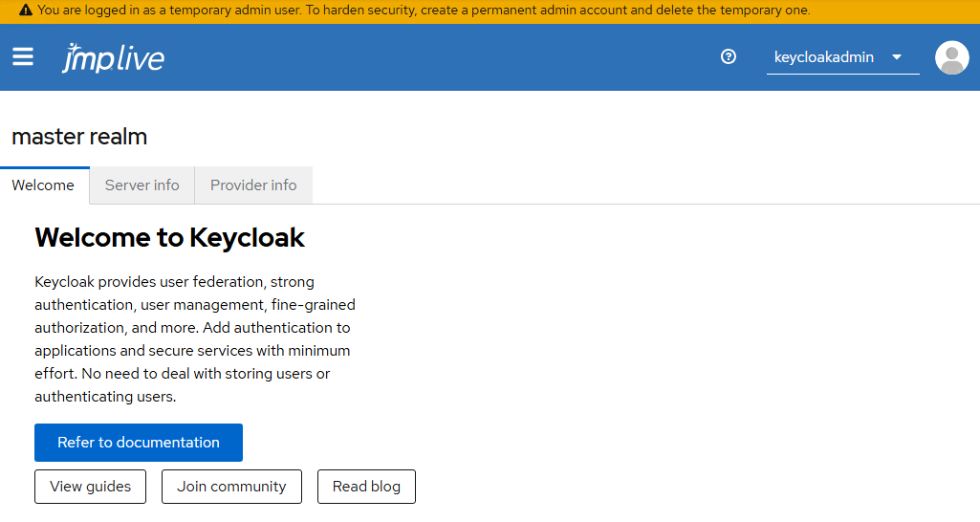Image resolution: width=980 pixels, height=522 pixels.
Task: Click Refer to documentation button
Action: pyautogui.click(x=138, y=443)
